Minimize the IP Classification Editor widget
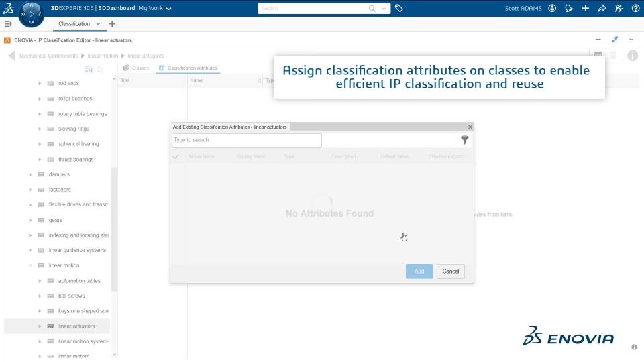Screen dimensions: 644x362 point(598,40)
